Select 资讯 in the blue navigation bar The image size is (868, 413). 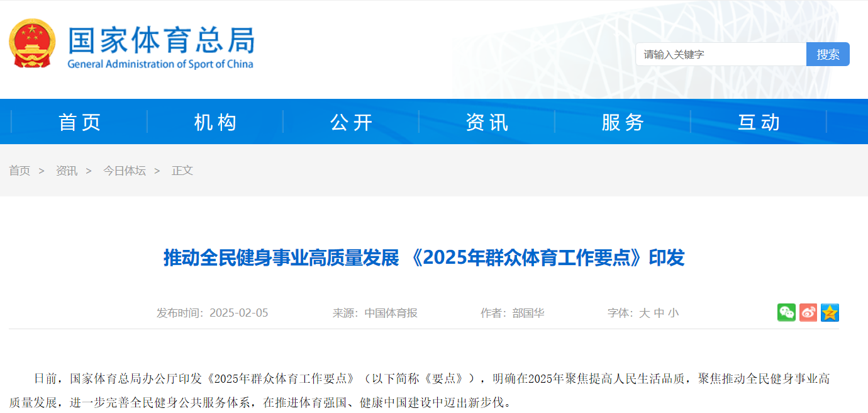tap(487, 122)
